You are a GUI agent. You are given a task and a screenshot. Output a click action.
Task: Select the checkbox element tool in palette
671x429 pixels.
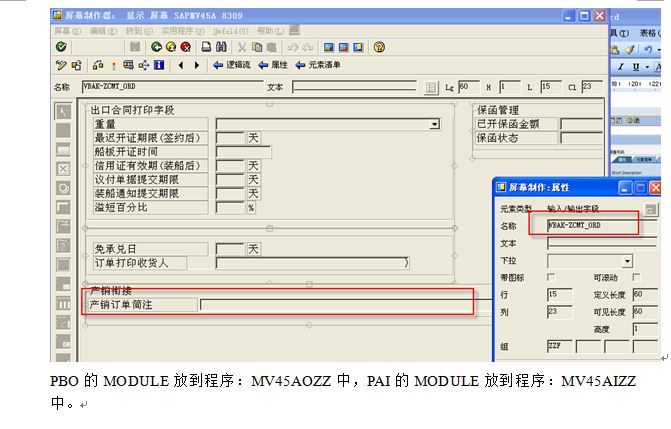(x=63, y=169)
